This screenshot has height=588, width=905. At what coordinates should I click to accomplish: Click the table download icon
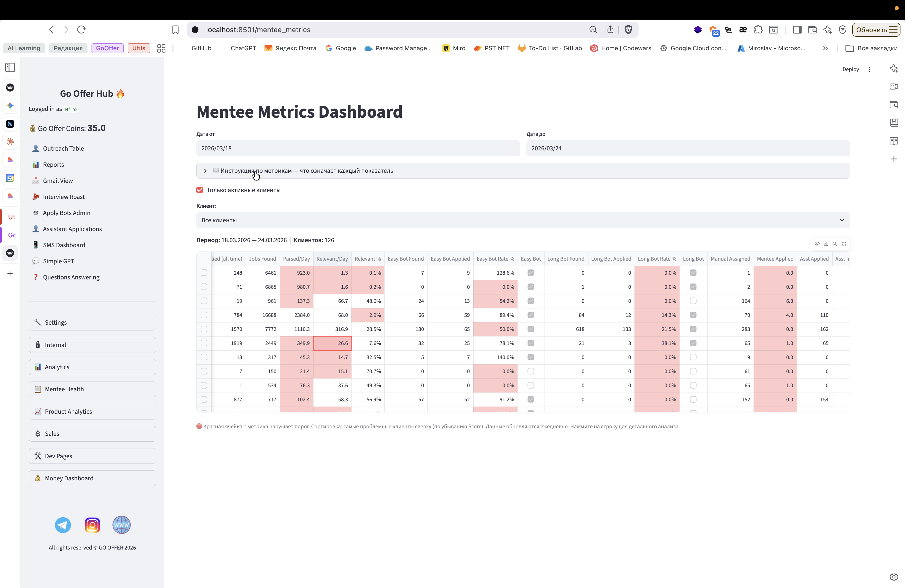click(826, 244)
